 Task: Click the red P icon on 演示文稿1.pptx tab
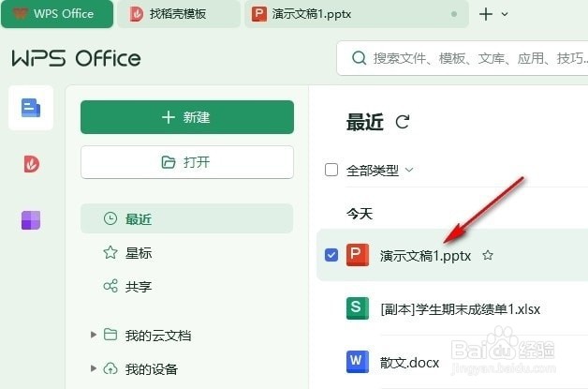[259, 14]
